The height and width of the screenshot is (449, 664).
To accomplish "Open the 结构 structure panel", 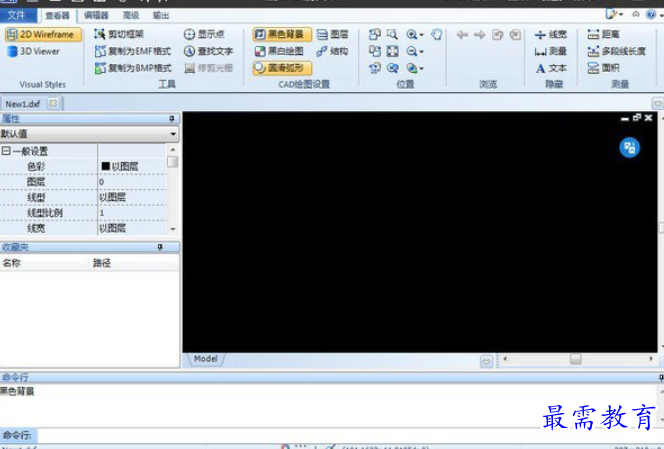I will [x=332, y=51].
